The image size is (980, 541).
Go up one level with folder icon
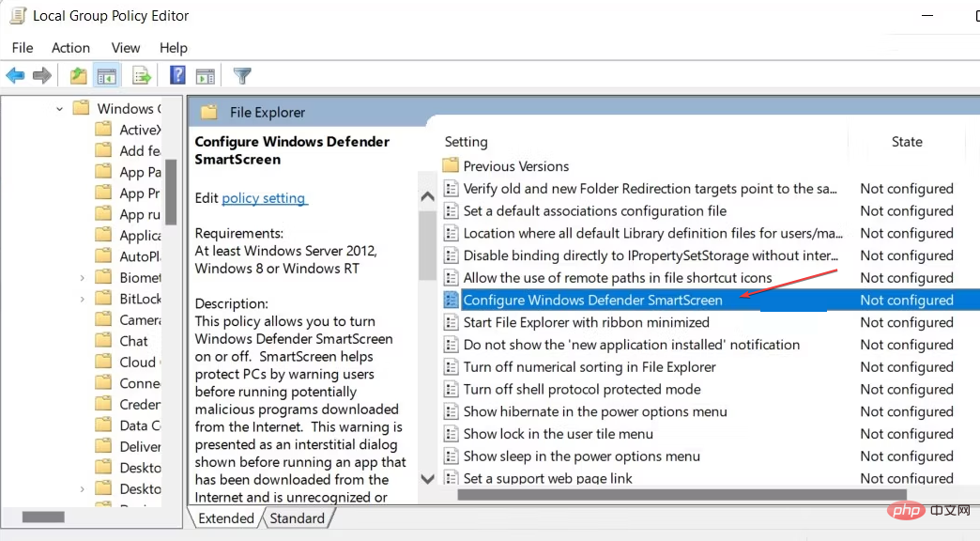pyautogui.click(x=78, y=76)
